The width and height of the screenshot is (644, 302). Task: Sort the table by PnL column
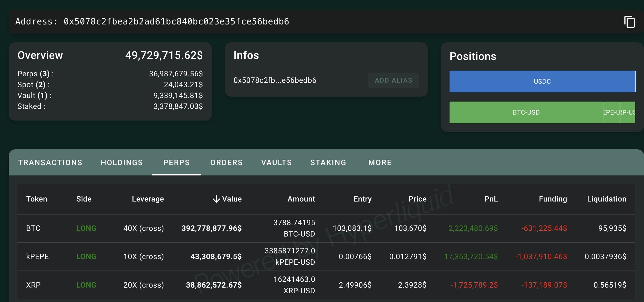tap(491, 199)
